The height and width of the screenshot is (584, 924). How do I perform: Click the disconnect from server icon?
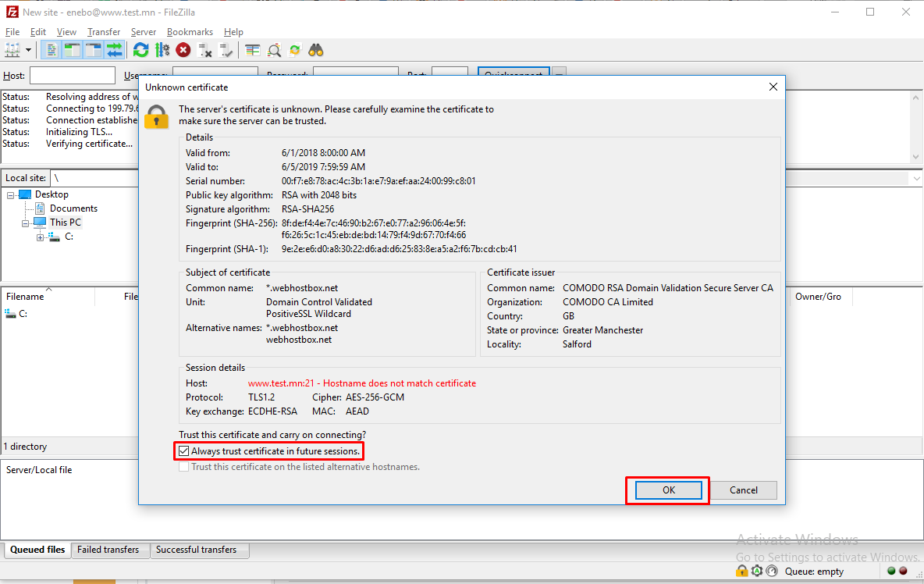pos(204,51)
